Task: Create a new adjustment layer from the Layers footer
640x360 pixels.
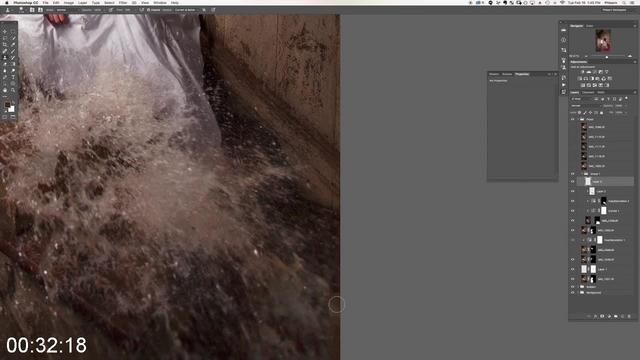Action: click(x=609, y=316)
